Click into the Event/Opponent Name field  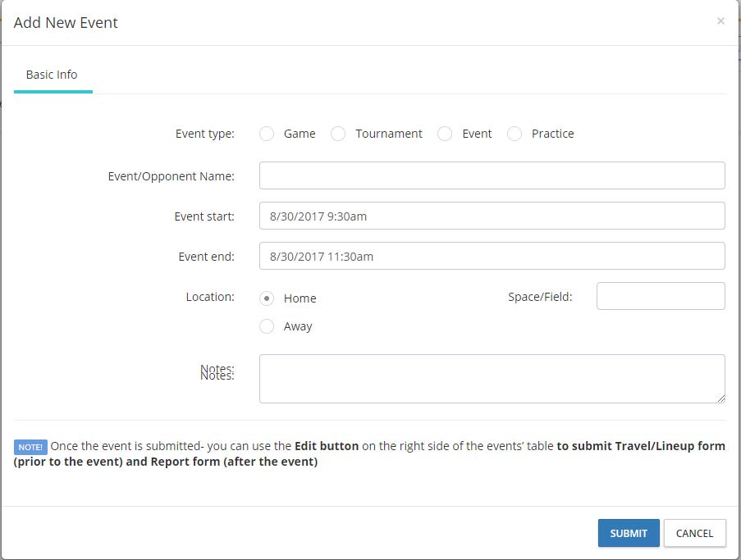(492, 175)
